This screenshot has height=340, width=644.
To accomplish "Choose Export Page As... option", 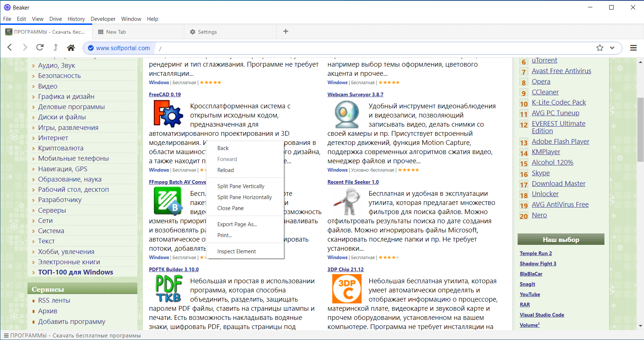I will (x=245, y=224).
